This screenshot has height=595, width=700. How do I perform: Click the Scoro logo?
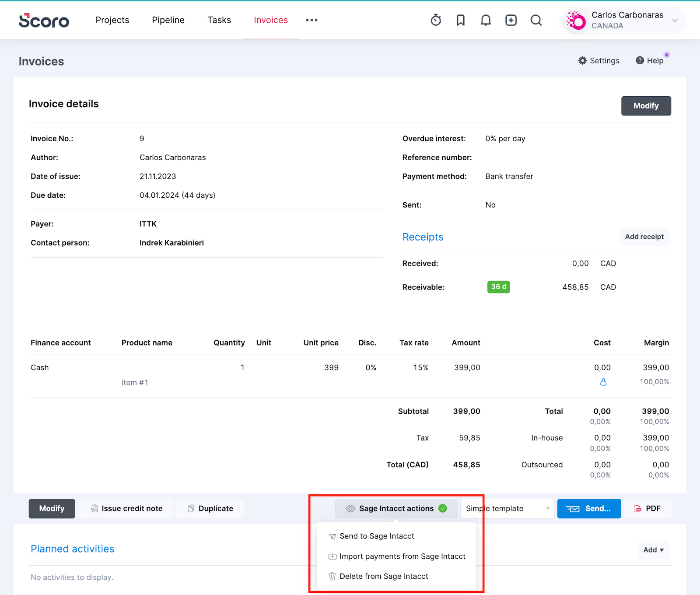(x=44, y=20)
